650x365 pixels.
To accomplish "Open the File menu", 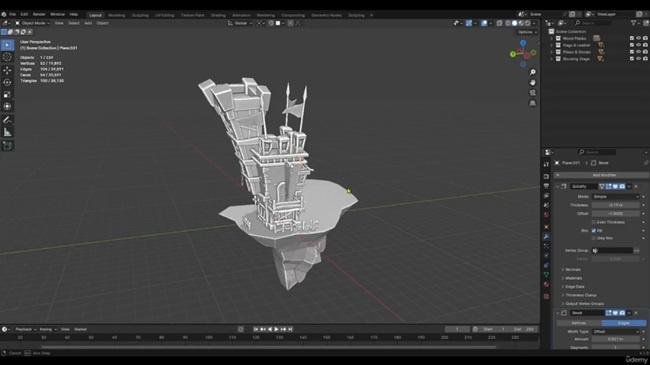I will click(x=12, y=15).
